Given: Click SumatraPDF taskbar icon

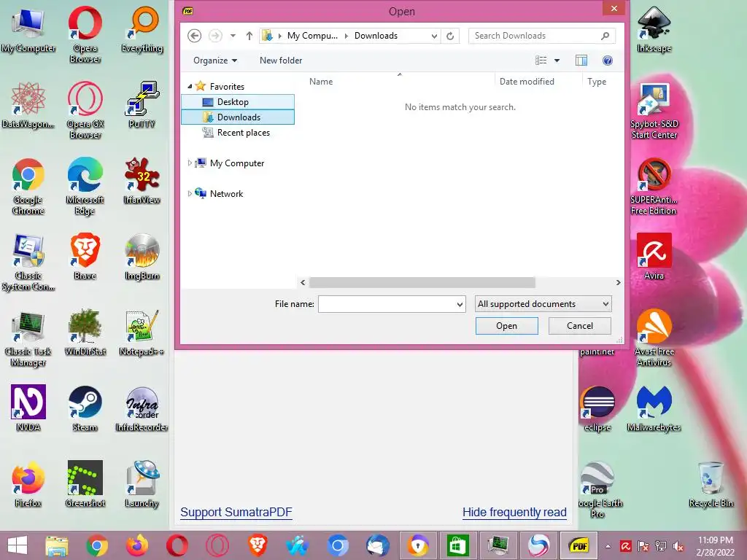Looking at the screenshot, I should 578,545.
